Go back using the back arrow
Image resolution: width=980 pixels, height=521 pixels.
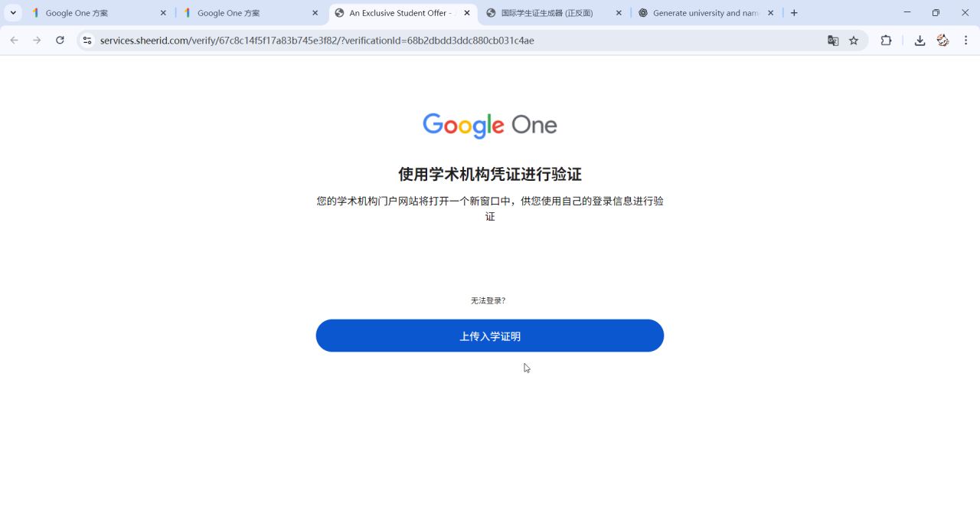pyautogui.click(x=14, y=41)
